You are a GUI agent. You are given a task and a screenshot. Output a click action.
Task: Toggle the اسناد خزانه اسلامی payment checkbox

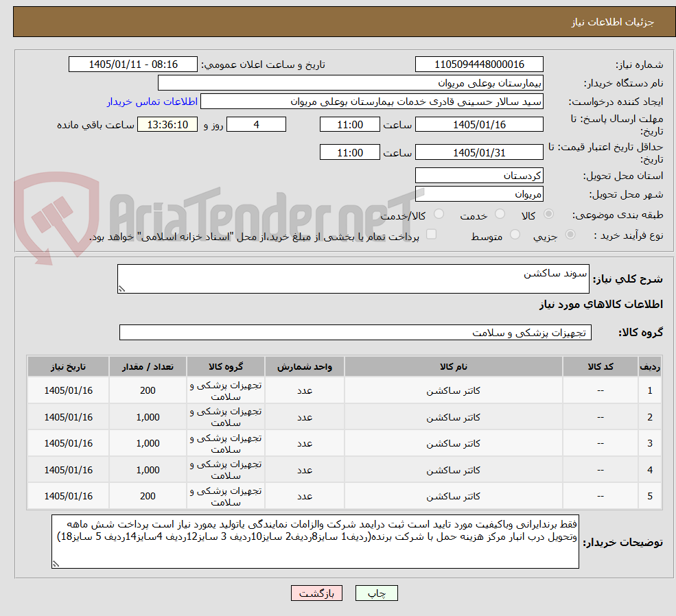(431, 235)
